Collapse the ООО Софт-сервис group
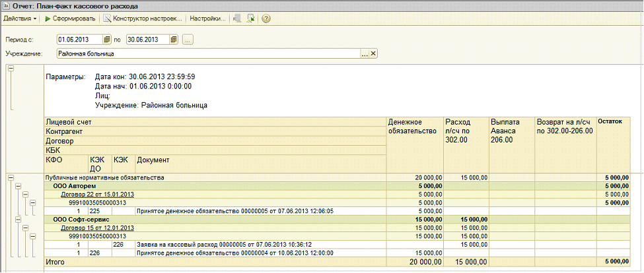This screenshot has height=273, width=644. pyautogui.click(x=18, y=220)
